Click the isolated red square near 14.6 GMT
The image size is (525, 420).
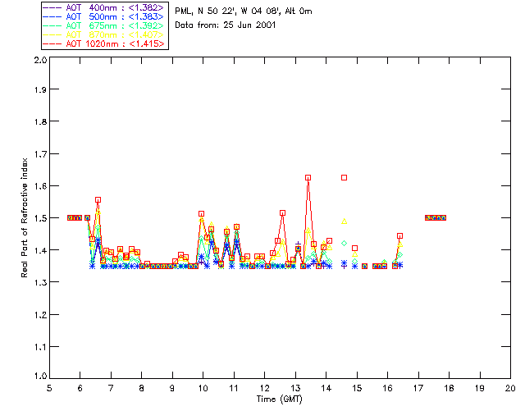click(x=345, y=177)
